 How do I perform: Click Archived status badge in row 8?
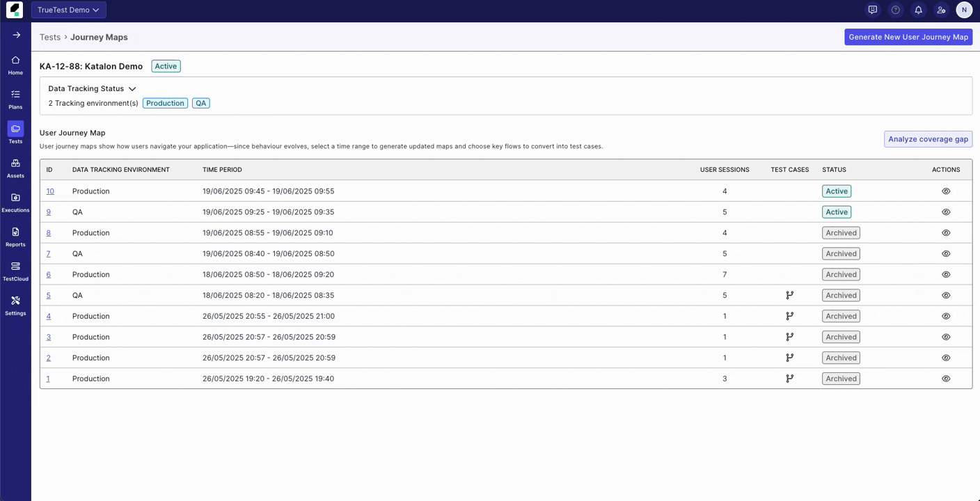841,232
